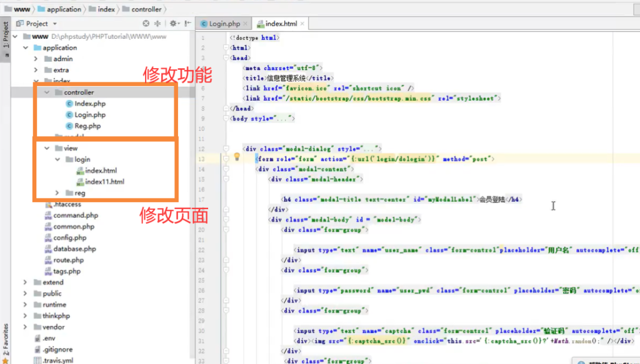
Task: Select the .travis.yml file
Action: pyautogui.click(x=54, y=360)
